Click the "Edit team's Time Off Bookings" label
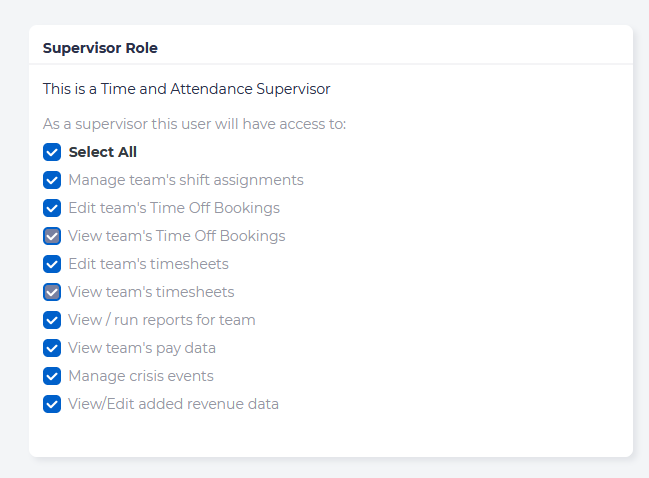Image resolution: width=649 pixels, height=478 pixels. [174, 208]
